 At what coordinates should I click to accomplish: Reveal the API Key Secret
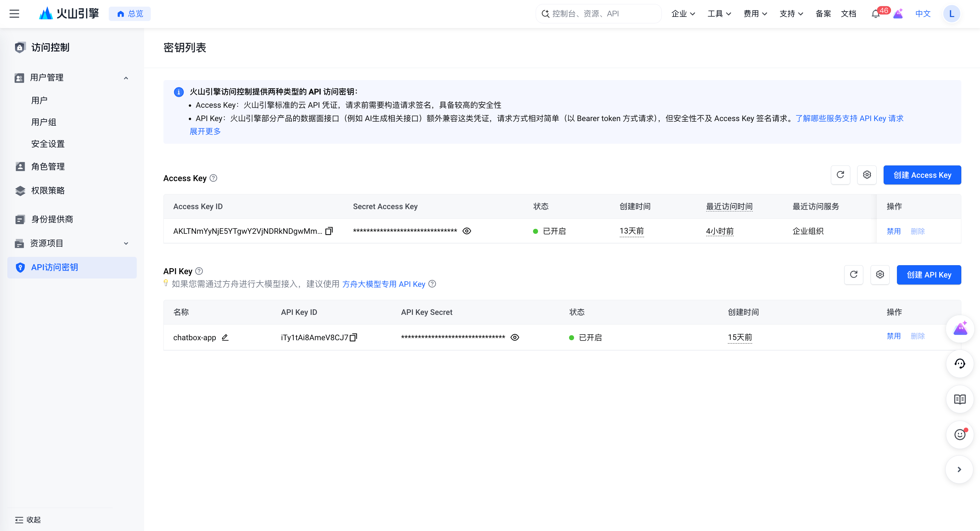point(515,338)
